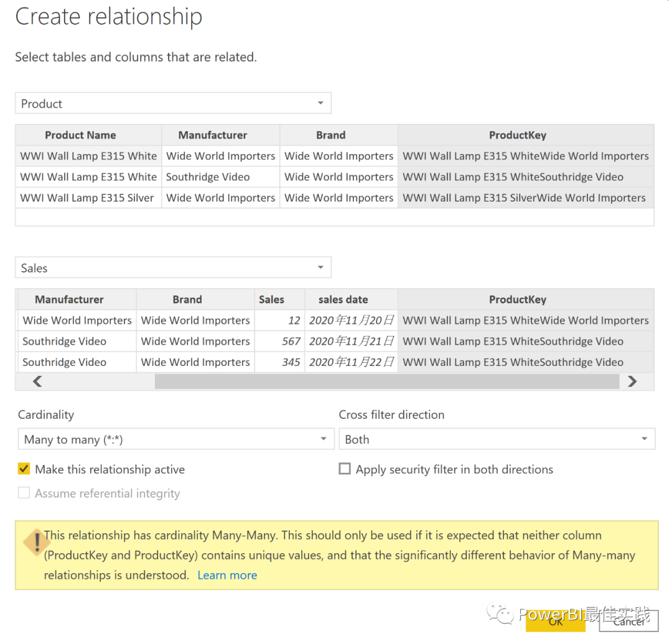Select sales date column header

click(x=343, y=299)
